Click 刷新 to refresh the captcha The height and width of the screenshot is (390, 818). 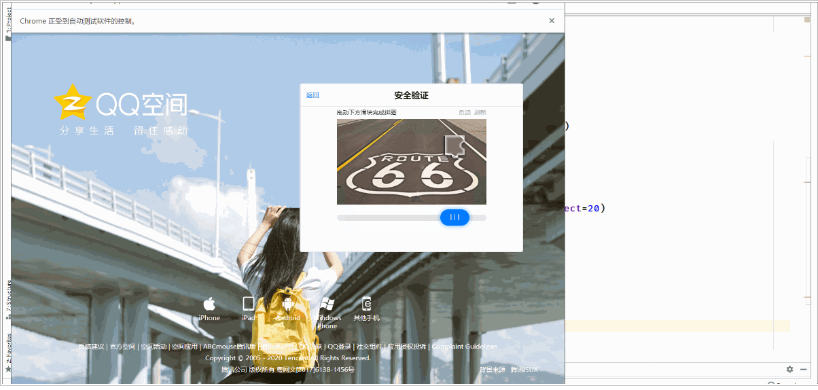click(x=480, y=112)
